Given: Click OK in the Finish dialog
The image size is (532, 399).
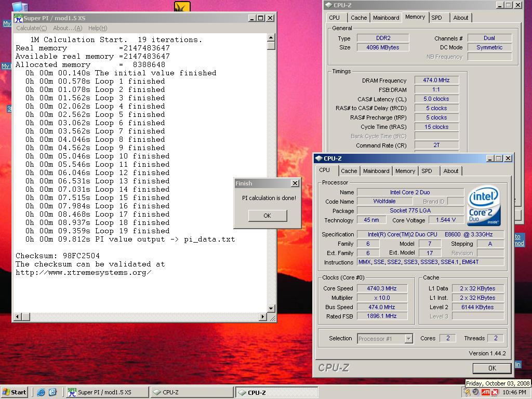Looking at the screenshot, I should tap(268, 216).
